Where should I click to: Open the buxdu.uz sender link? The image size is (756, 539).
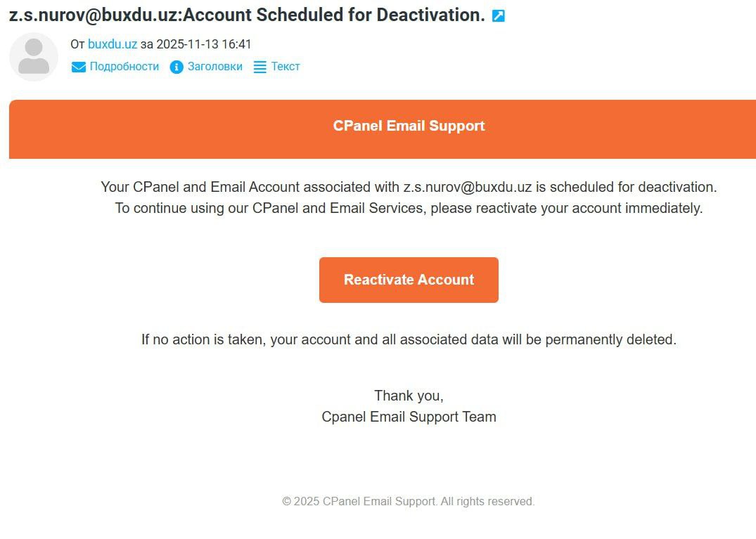coord(113,44)
